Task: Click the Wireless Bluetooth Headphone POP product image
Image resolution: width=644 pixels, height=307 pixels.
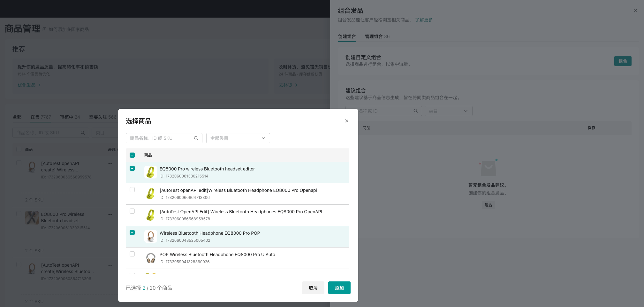Action: click(150, 236)
